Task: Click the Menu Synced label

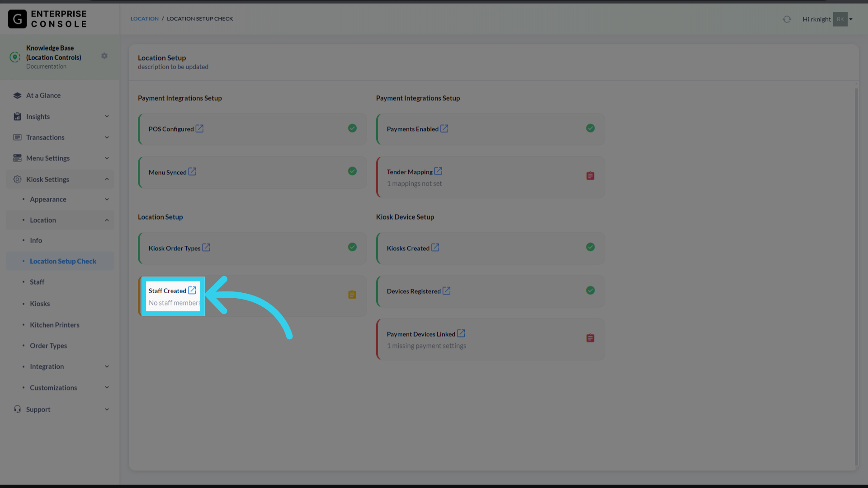Action: [x=168, y=172]
